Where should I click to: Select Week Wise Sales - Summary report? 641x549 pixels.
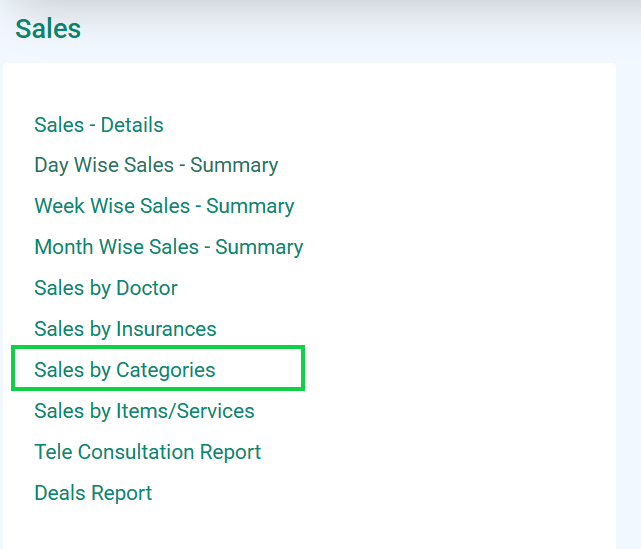164,206
